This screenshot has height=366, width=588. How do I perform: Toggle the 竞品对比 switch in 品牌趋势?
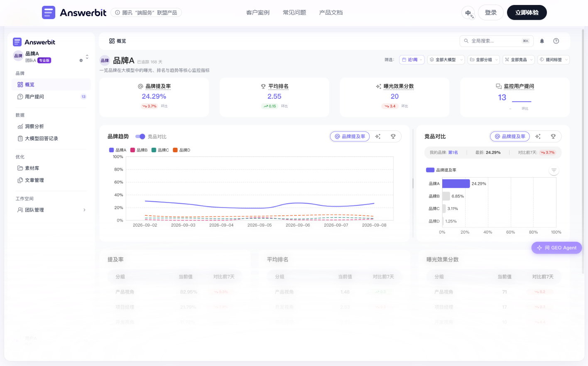point(140,137)
